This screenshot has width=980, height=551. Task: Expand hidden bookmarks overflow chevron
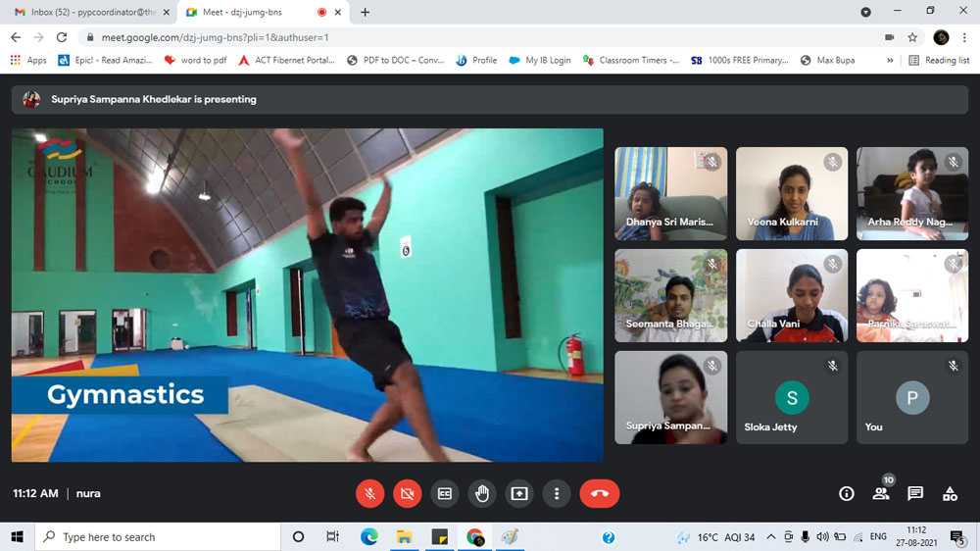point(890,60)
